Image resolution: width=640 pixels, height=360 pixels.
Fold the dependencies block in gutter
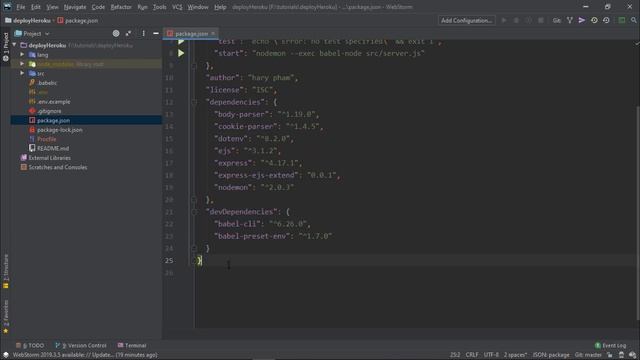[x=194, y=102]
